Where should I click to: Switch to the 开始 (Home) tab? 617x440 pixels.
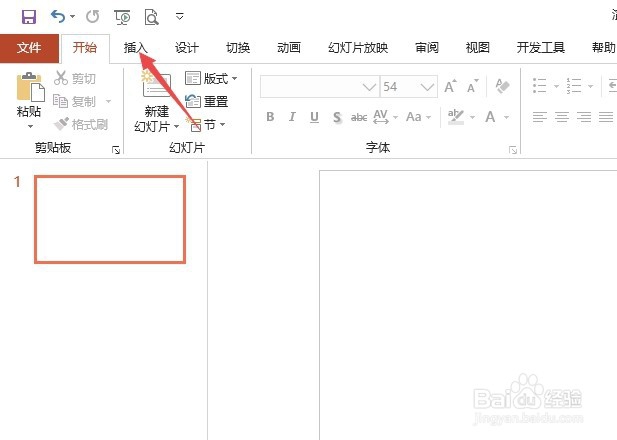pyautogui.click(x=85, y=48)
